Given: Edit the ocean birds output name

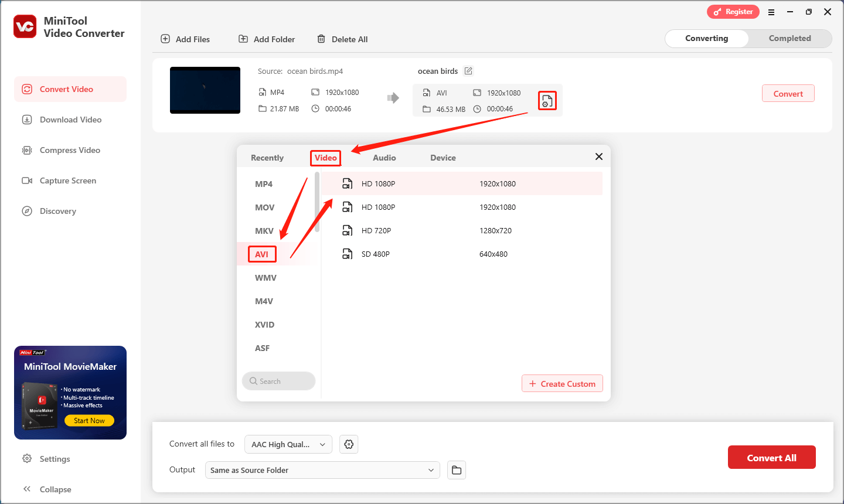Looking at the screenshot, I should [x=468, y=71].
